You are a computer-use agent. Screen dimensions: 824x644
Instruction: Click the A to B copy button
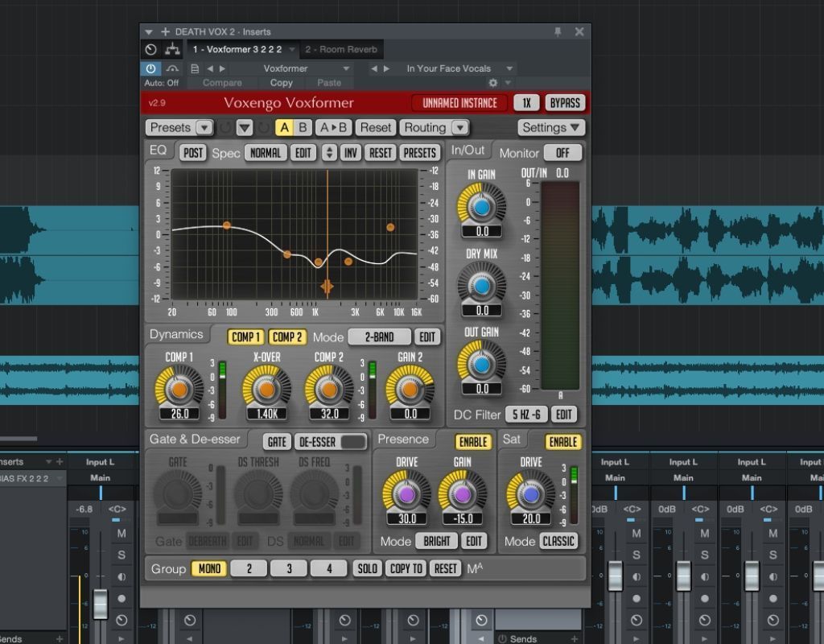pyautogui.click(x=333, y=128)
